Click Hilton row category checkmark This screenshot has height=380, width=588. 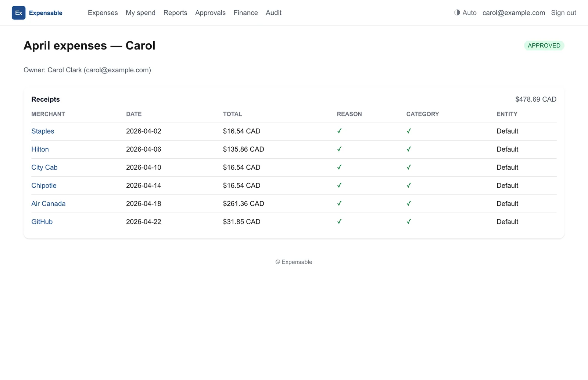(409, 149)
